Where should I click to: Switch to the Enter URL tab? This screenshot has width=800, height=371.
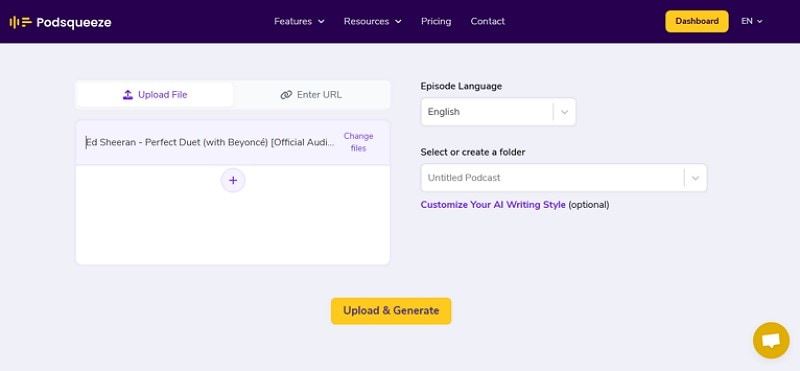point(311,95)
